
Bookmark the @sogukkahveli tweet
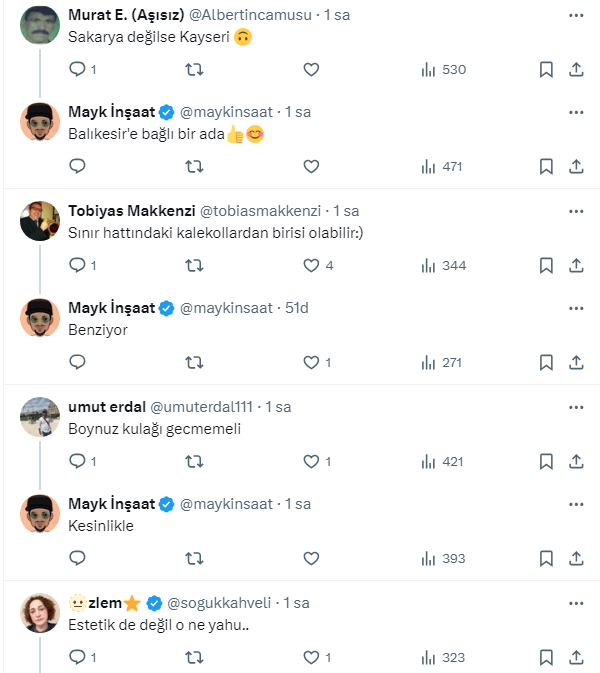pyautogui.click(x=546, y=657)
